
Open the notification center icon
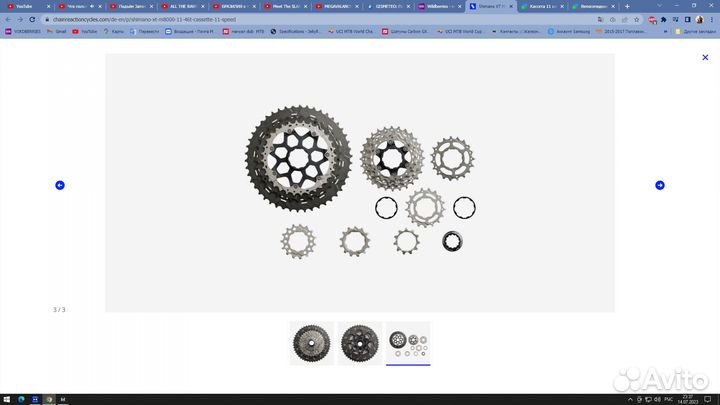(708, 399)
